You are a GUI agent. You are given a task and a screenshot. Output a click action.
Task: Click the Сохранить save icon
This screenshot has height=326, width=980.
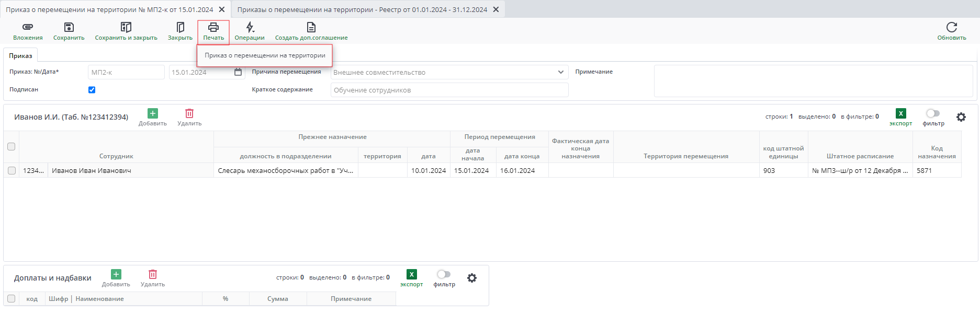pos(69,27)
